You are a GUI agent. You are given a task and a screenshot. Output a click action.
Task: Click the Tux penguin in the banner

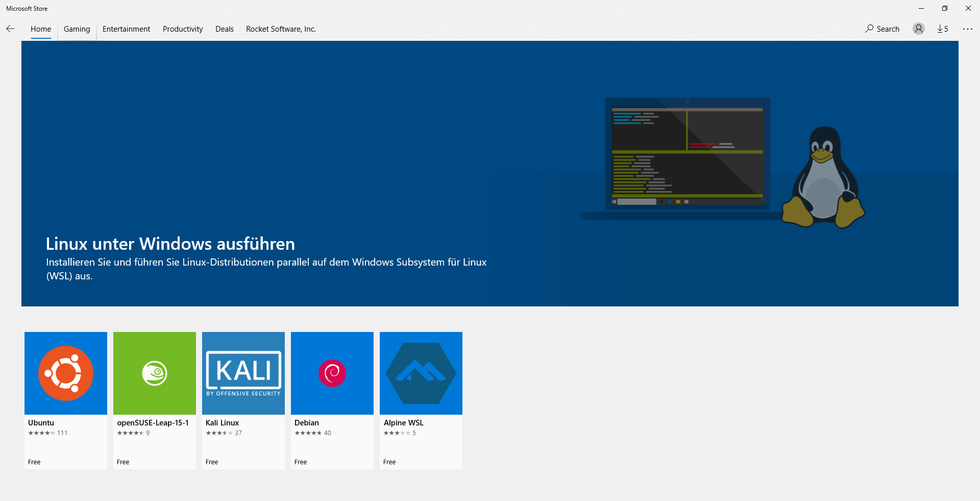(823, 177)
